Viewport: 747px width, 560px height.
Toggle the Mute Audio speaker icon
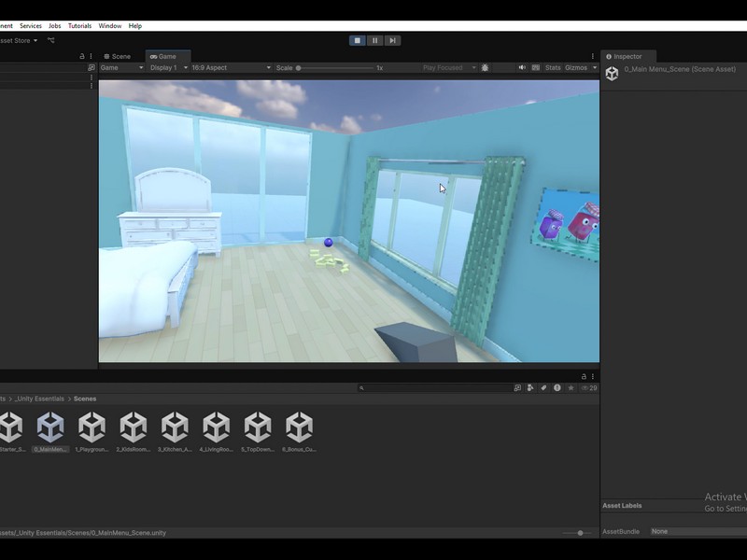[522, 68]
